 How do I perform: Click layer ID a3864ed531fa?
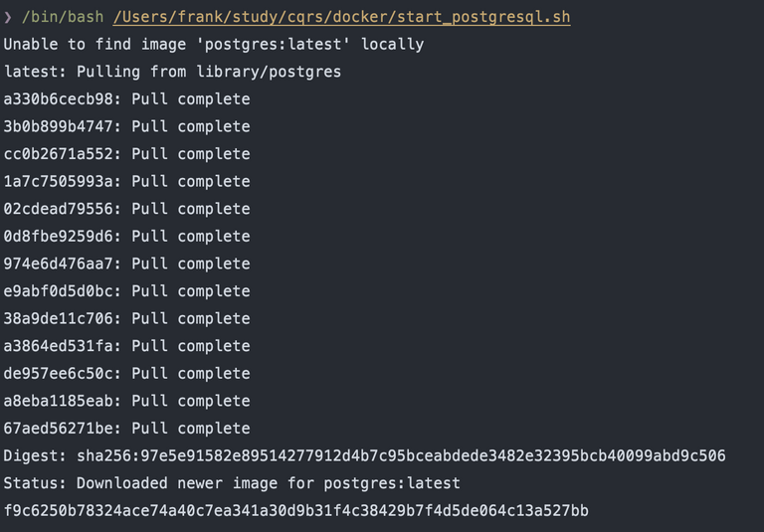tap(59, 346)
